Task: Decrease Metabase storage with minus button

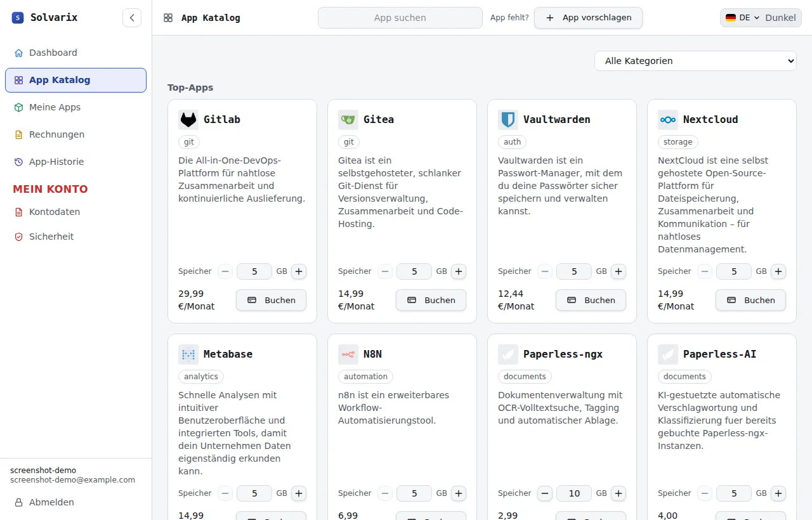Action: click(225, 493)
